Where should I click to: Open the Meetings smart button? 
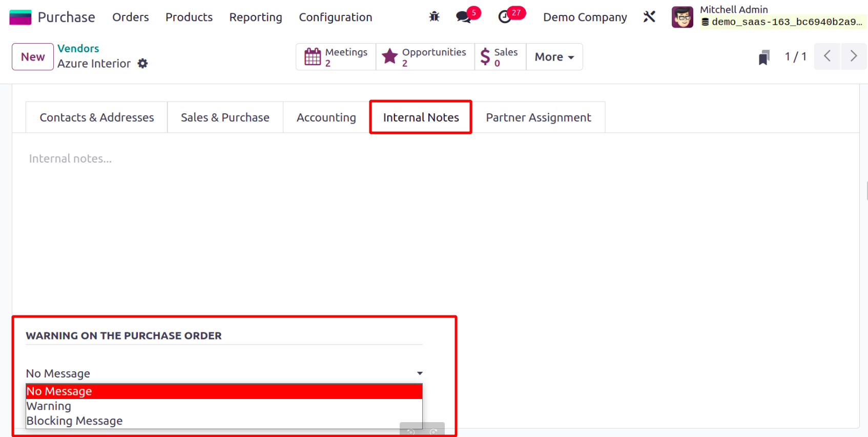click(336, 57)
